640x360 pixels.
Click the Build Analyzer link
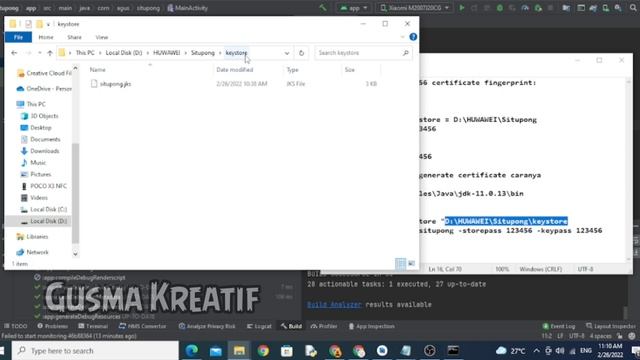pyautogui.click(x=334, y=304)
